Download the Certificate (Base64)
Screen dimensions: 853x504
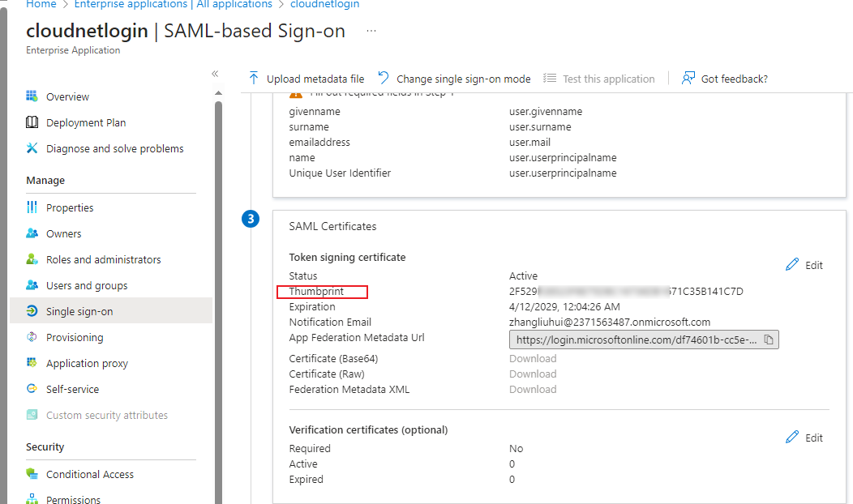(533, 358)
